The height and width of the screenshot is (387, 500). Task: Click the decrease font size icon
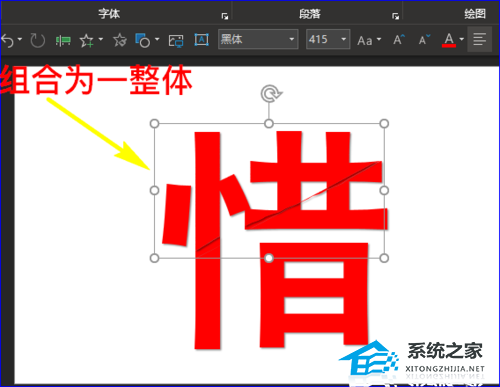pos(424,40)
